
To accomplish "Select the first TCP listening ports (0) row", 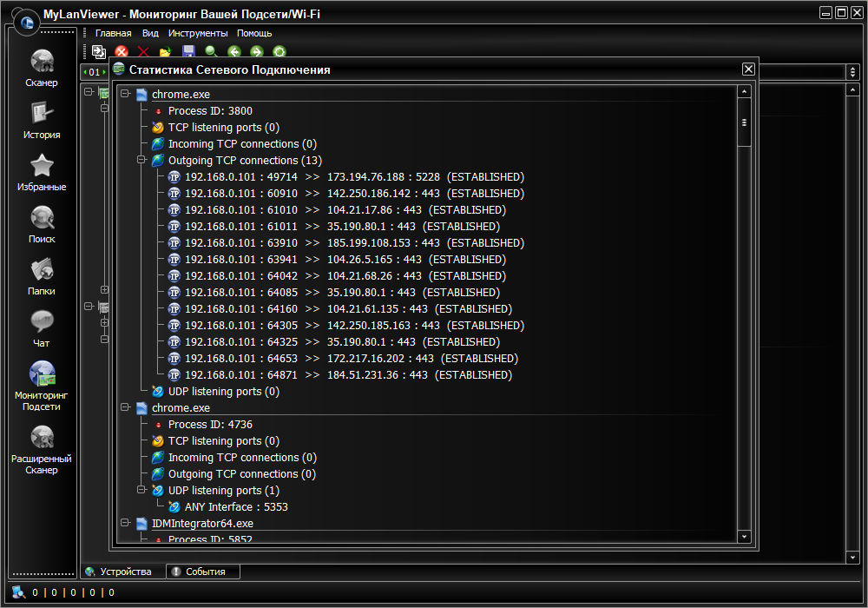I will (x=224, y=128).
